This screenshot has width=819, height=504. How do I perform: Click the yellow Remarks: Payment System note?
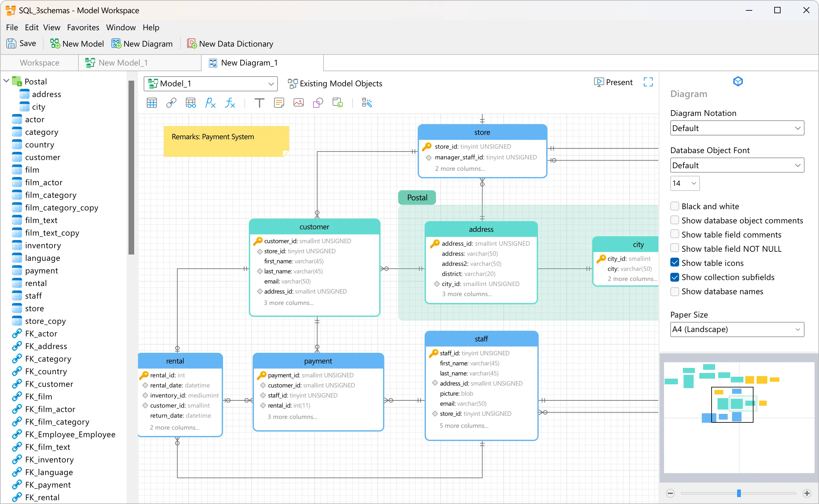coord(226,141)
